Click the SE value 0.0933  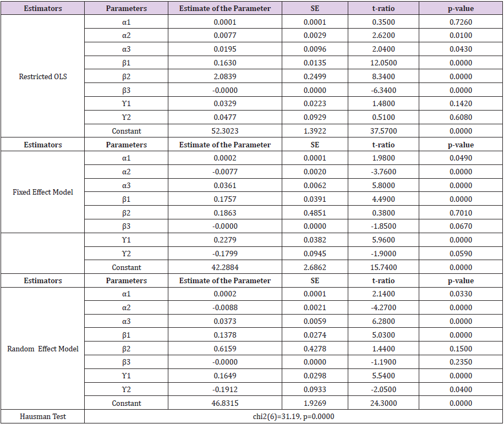(315, 390)
